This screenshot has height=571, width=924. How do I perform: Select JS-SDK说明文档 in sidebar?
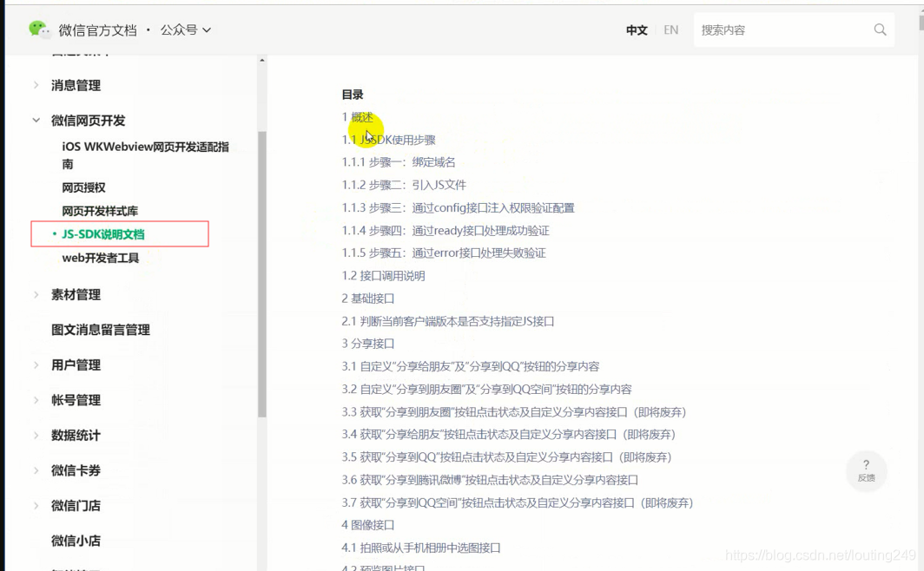point(103,234)
